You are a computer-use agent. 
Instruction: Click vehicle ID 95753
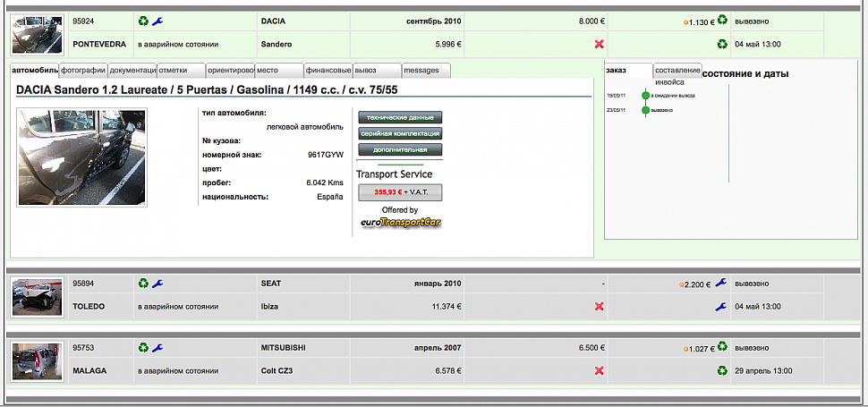(x=83, y=348)
